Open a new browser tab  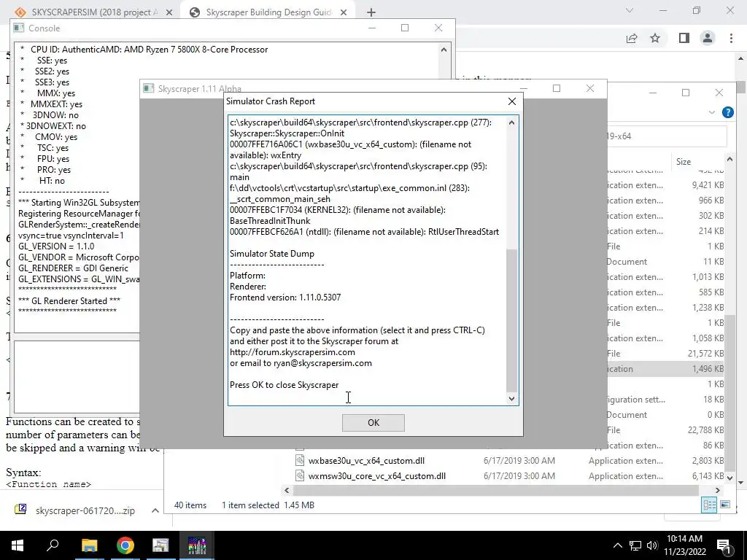click(x=371, y=13)
